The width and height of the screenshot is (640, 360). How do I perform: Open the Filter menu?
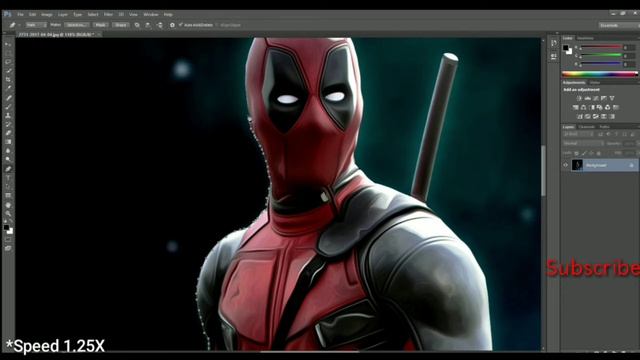point(108,14)
